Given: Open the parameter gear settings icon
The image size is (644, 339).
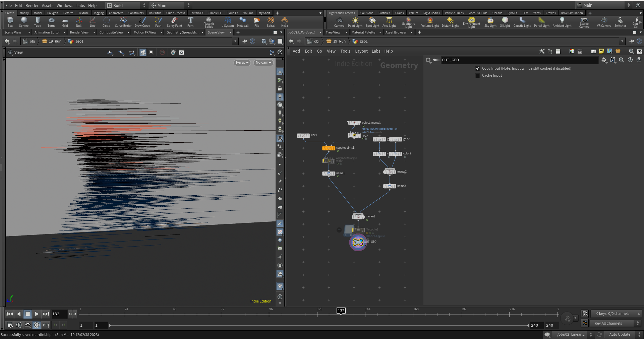Looking at the screenshot, I should pos(604,60).
